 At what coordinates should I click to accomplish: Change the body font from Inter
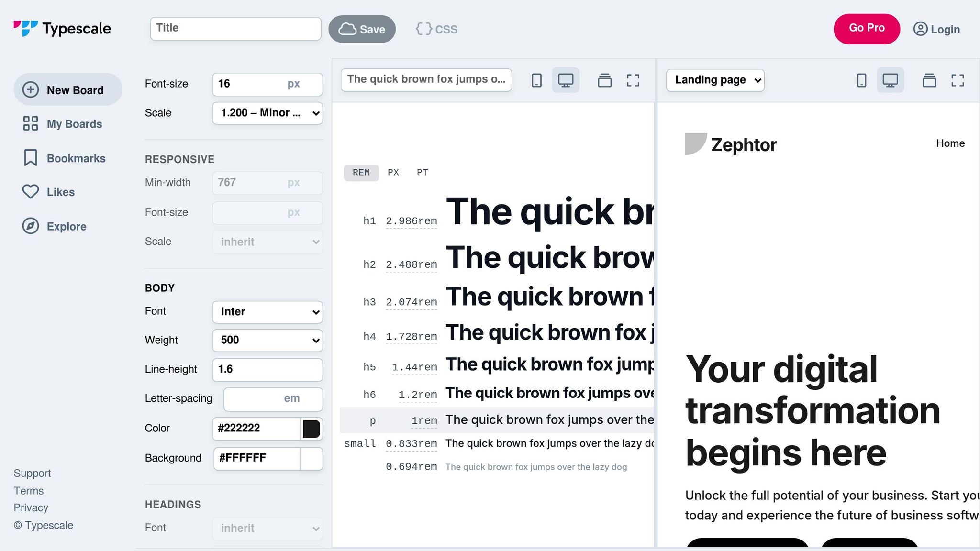pos(267,312)
